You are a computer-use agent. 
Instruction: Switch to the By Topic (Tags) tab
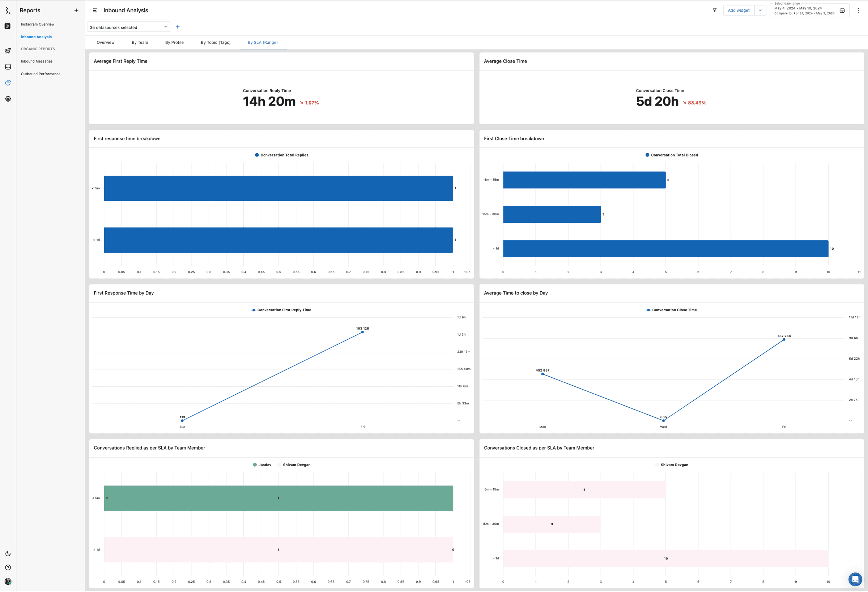tap(216, 43)
